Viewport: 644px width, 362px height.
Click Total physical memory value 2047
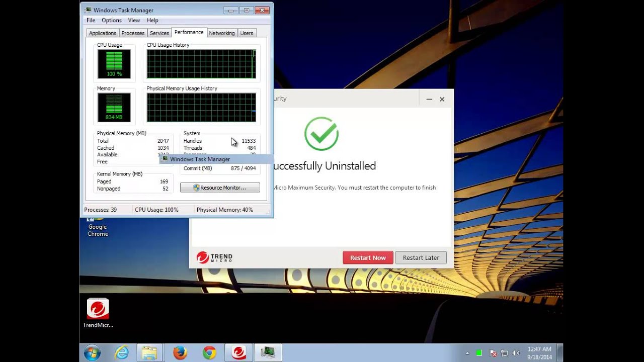coord(163,141)
